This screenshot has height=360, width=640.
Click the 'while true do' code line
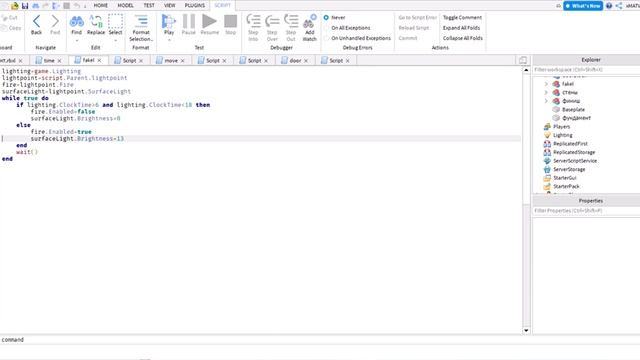coord(25,98)
